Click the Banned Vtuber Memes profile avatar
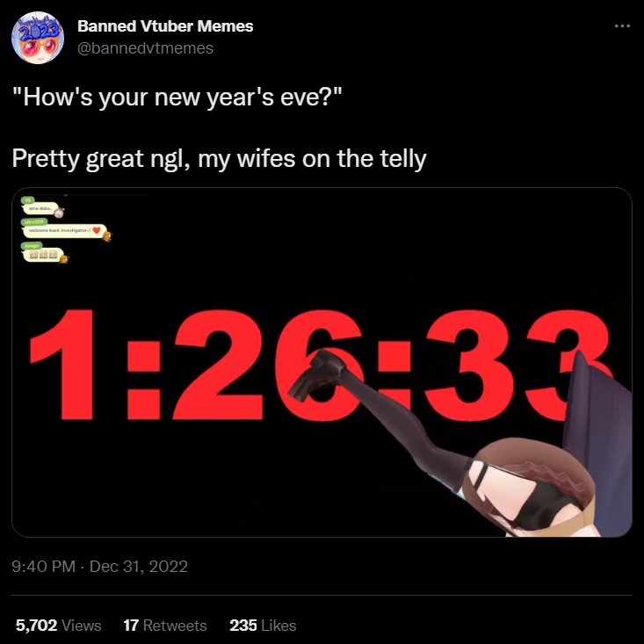Screen dimensions: 644x644 (x=38, y=38)
